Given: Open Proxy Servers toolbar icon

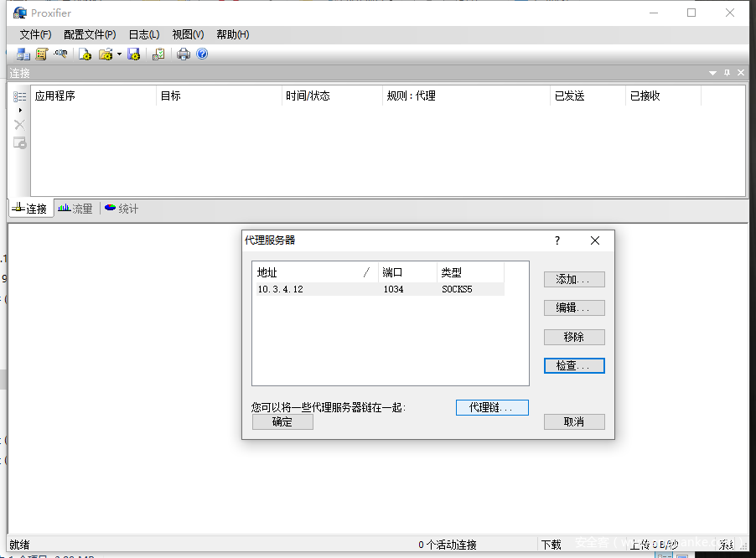Looking at the screenshot, I should click(23, 54).
